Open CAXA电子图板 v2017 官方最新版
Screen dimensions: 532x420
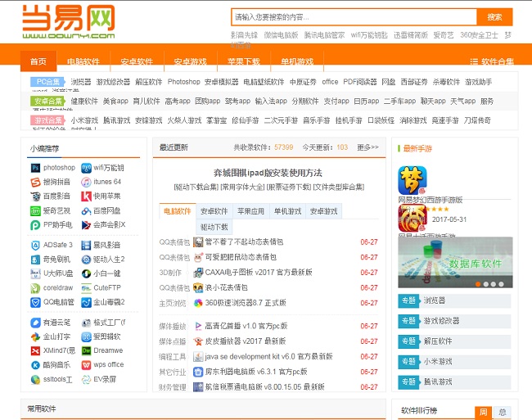[259, 273]
